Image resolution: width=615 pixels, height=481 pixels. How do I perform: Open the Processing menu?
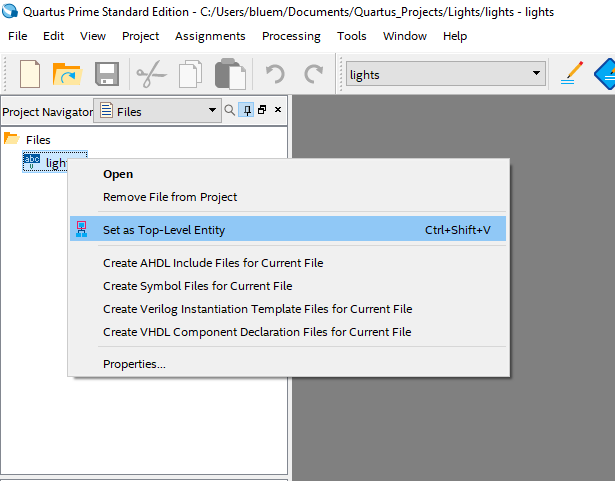pos(291,36)
